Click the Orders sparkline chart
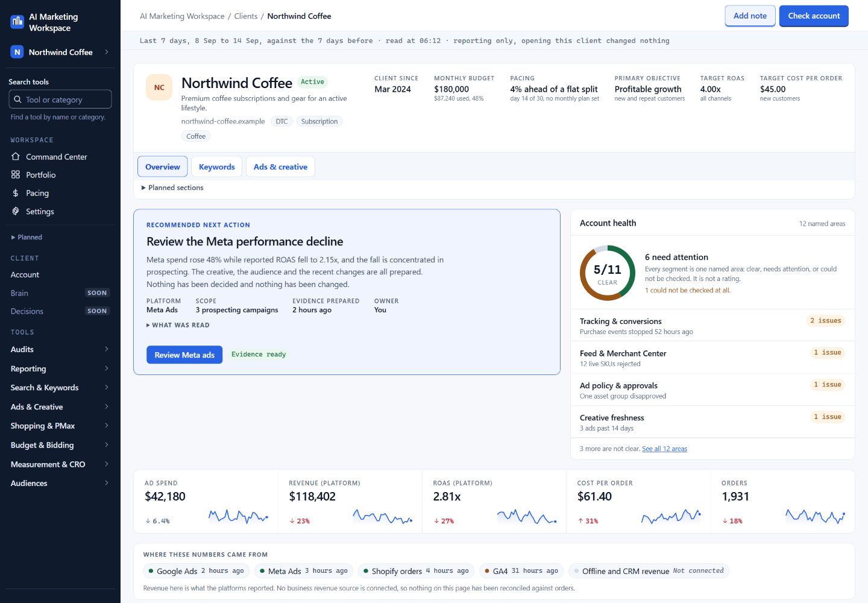 coord(815,516)
